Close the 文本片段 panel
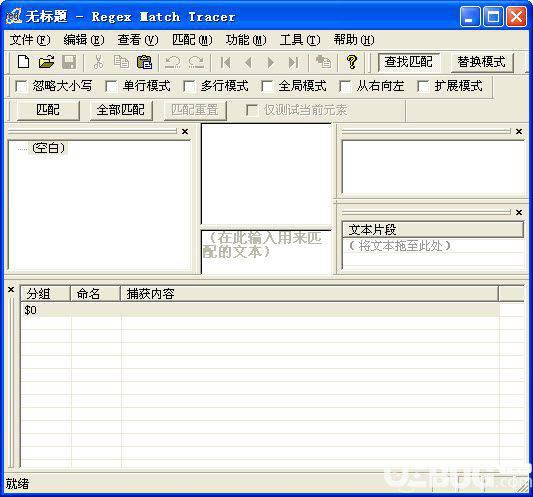533x497 pixels. 519,212
